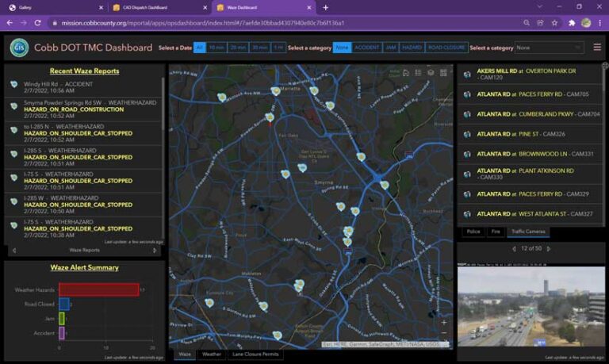Select the 30 min date filter
The height and width of the screenshot is (364, 609).
pyautogui.click(x=260, y=48)
